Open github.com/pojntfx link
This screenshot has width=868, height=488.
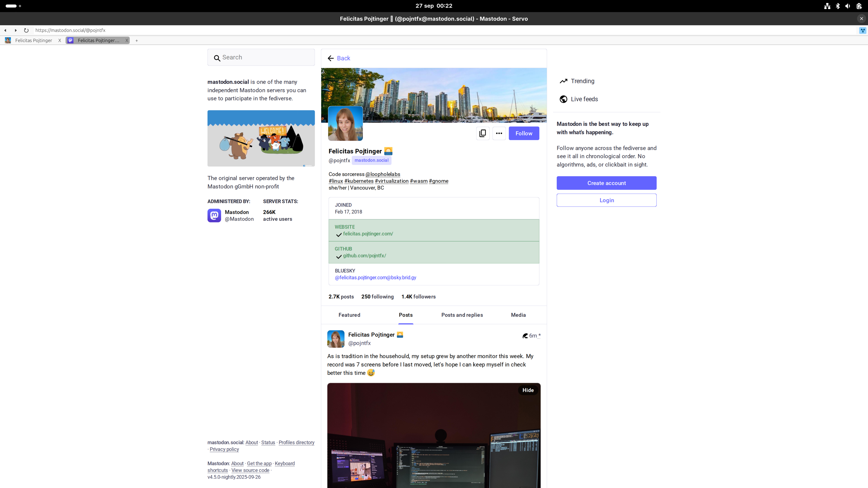click(x=365, y=256)
